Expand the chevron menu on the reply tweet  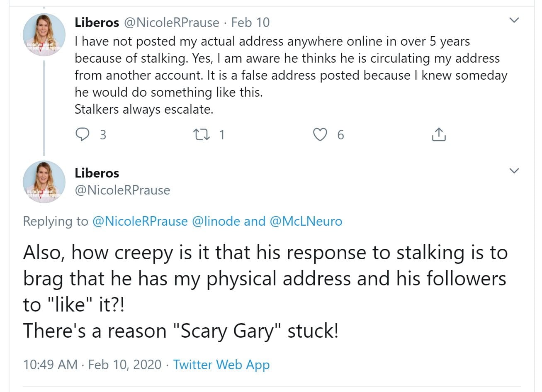click(x=514, y=170)
